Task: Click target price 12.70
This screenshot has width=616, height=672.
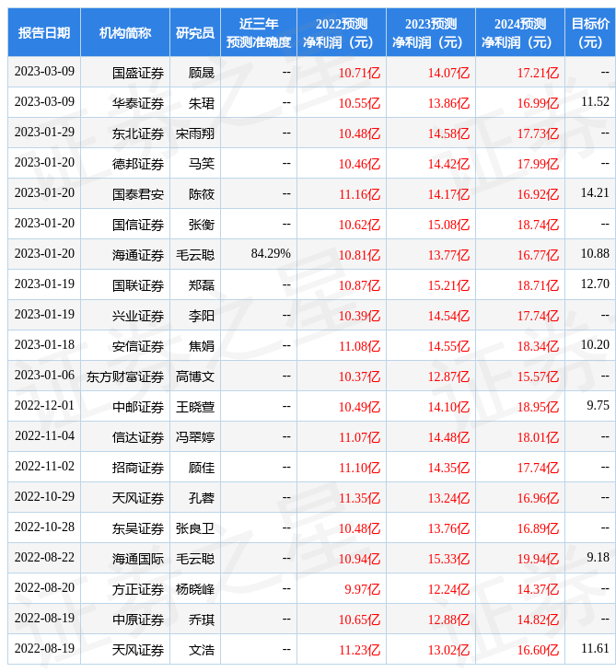Action: [595, 284]
